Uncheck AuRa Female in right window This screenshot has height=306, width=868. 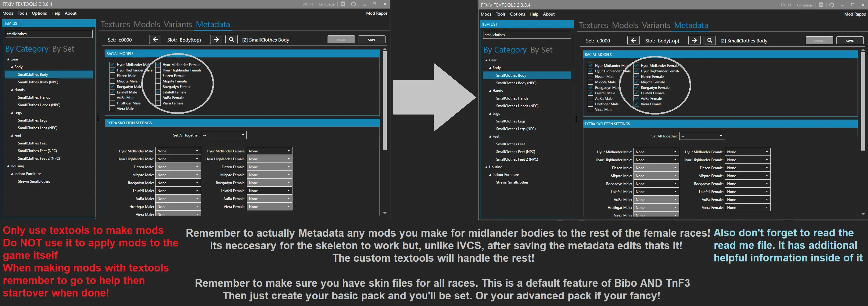(636, 99)
